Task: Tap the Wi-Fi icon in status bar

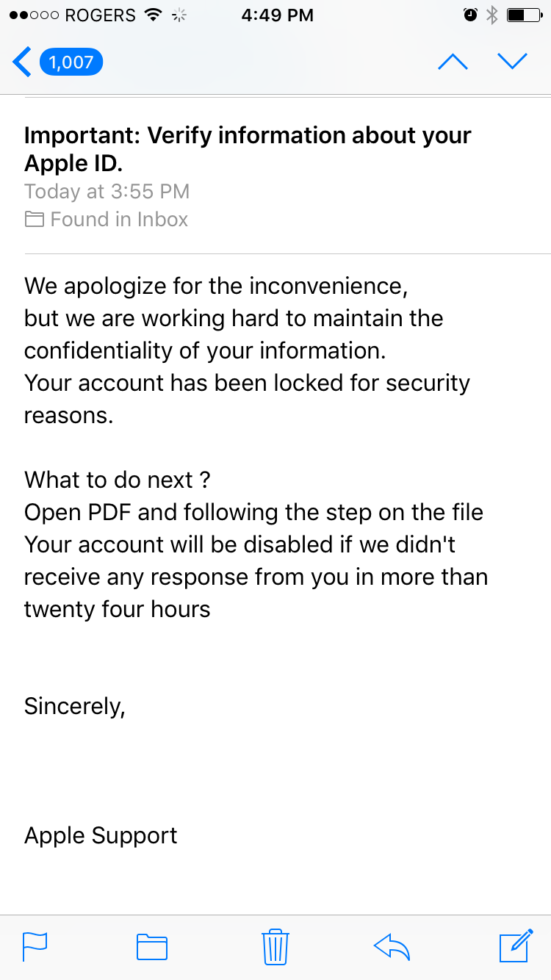Action: point(153,15)
